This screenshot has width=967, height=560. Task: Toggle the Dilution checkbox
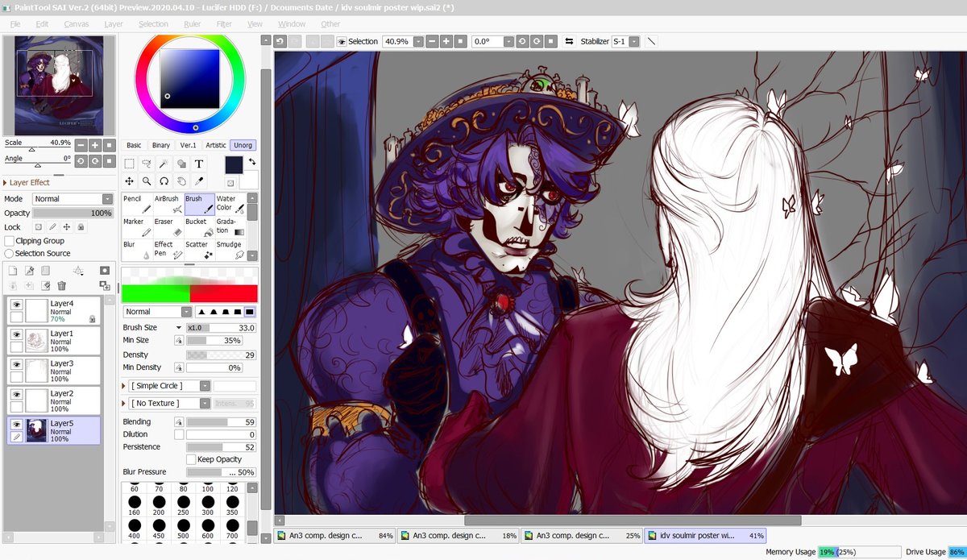click(x=179, y=434)
